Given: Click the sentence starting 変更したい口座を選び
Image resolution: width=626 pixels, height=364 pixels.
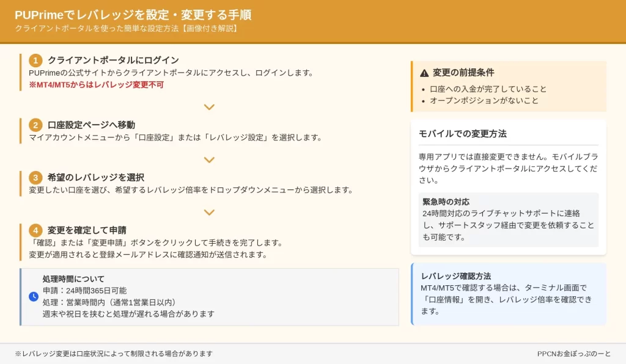Looking at the screenshot, I should point(191,190).
